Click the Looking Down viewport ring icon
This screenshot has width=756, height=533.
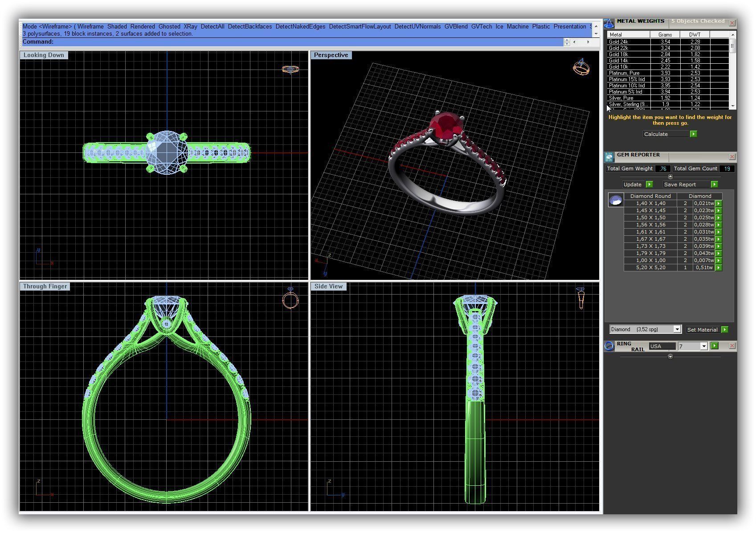click(x=290, y=69)
